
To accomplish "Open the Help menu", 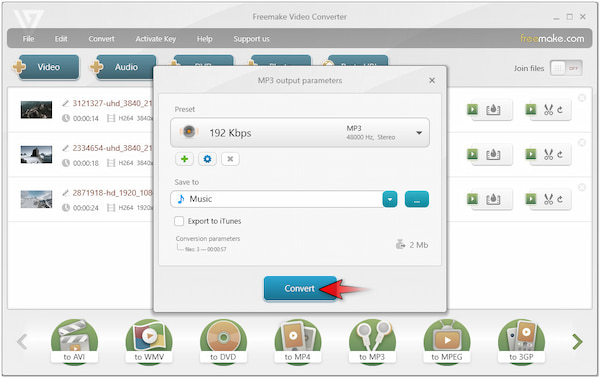I will coord(205,39).
